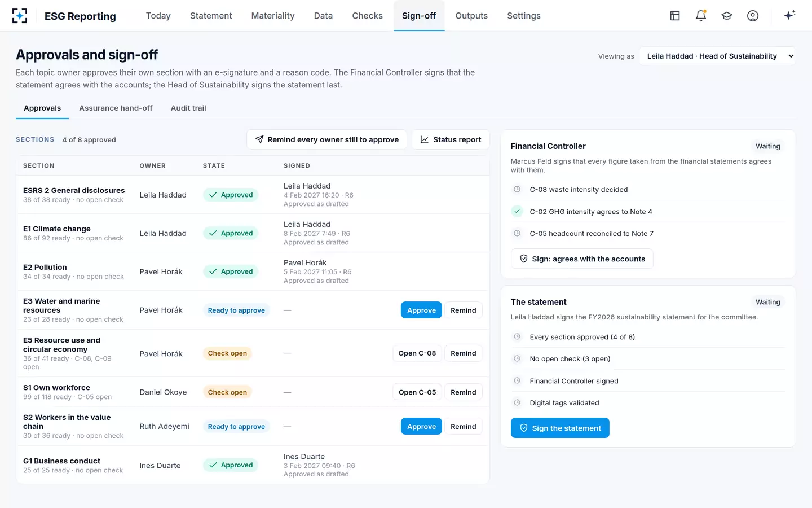Click clock icon beside Financial Controller signed
Viewport: 812px width, 508px height.
tap(517, 381)
